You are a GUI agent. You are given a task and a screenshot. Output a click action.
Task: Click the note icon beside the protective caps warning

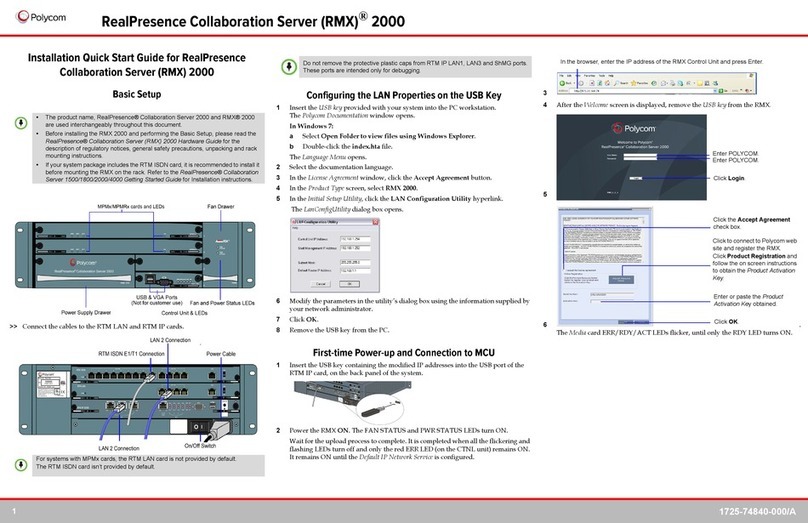(x=289, y=66)
